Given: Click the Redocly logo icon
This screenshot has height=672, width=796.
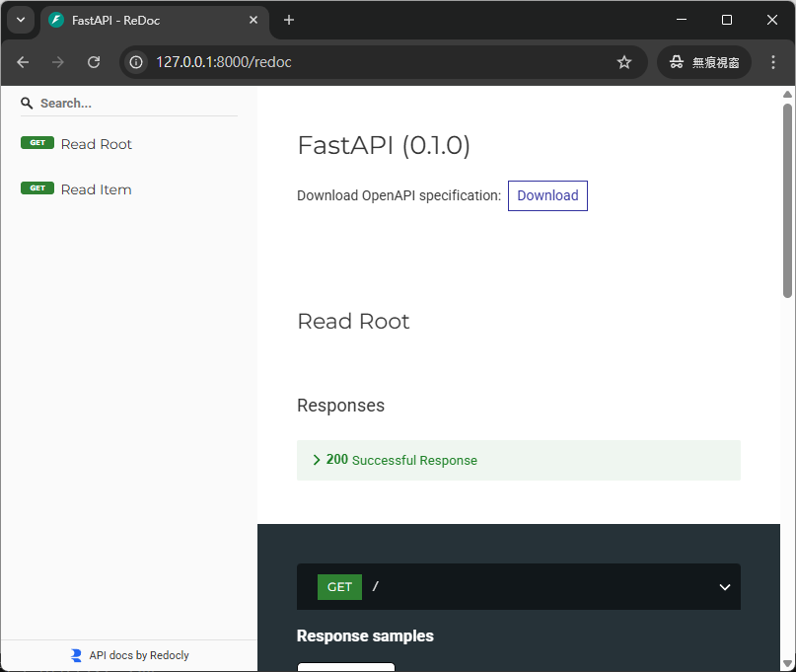Looking at the screenshot, I should pos(76,655).
